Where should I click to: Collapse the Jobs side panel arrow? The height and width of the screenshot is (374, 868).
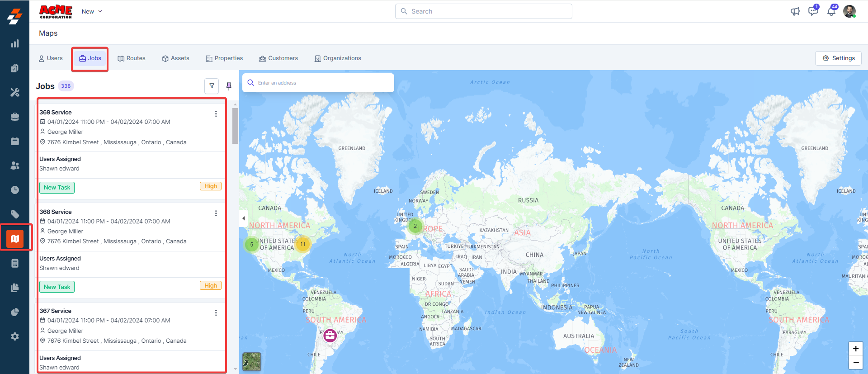coord(244,218)
